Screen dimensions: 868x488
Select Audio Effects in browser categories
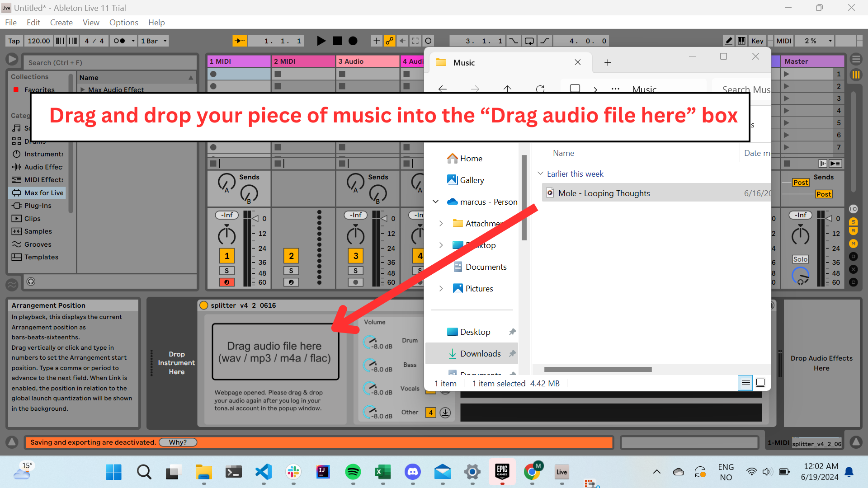point(38,167)
